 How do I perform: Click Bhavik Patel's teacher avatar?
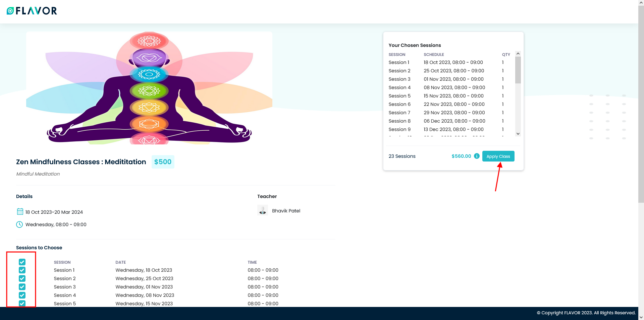(x=263, y=210)
